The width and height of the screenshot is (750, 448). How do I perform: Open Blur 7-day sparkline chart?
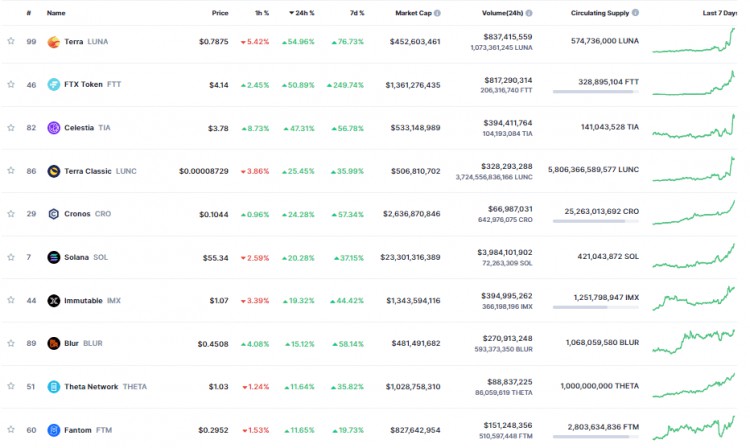(694, 341)
